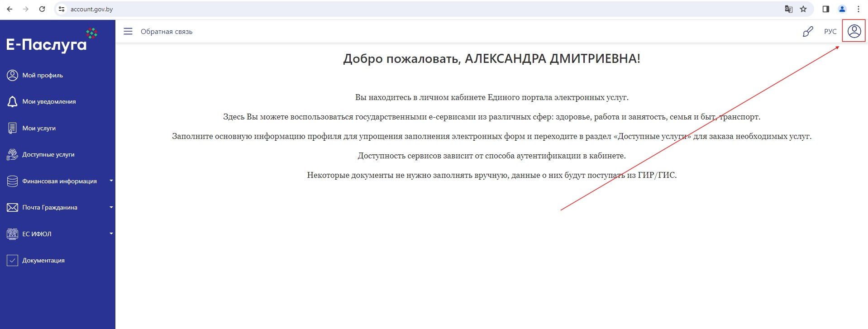The height and width of the screenshot is (329, 868).
Task: Click the site info icon in address bar
Action: click(62, 9)
